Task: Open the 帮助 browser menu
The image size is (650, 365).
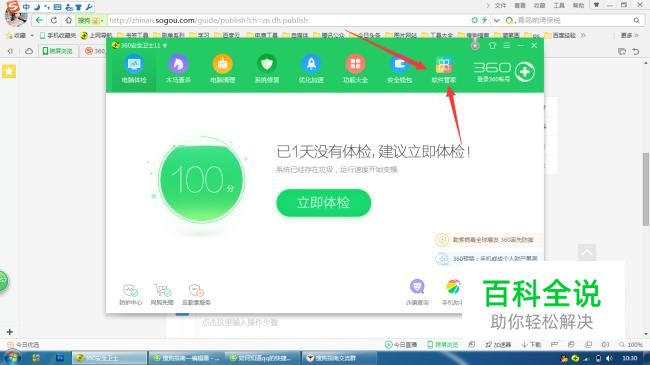Action: pyautogui.click(x=578, y=5)
